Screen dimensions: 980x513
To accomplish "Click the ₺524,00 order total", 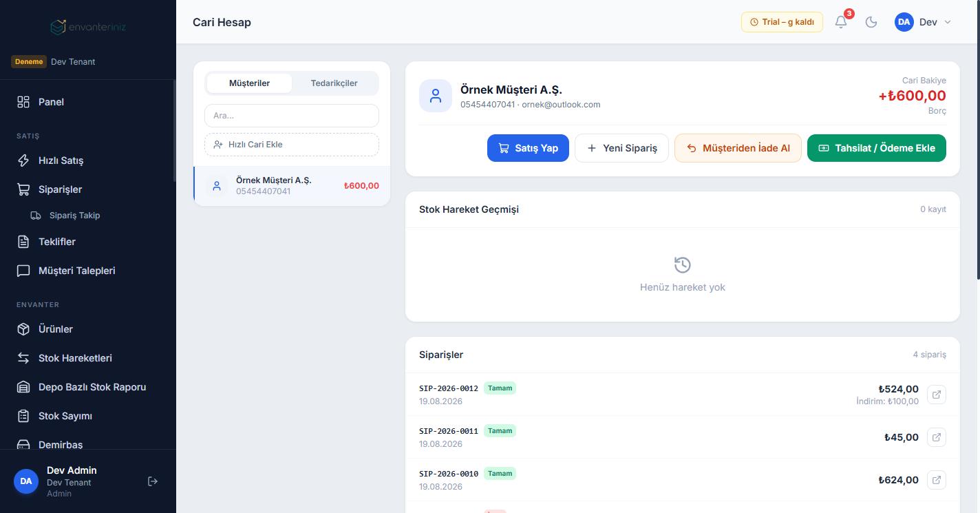I will (x=898, y=389).
